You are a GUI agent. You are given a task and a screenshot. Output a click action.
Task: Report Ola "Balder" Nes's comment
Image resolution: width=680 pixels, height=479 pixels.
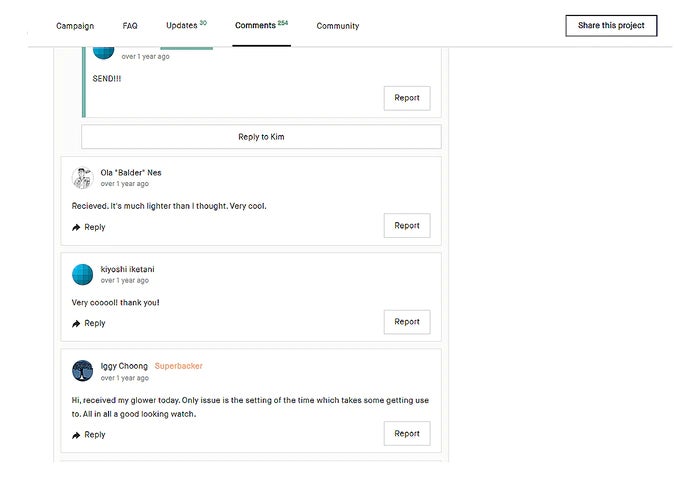(407, 226)
